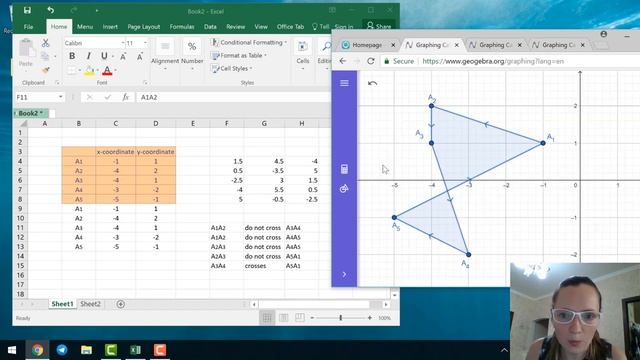640x360 pixels.
Task: Click Sign in on the Excel ribbon
Action: point(344,27)
